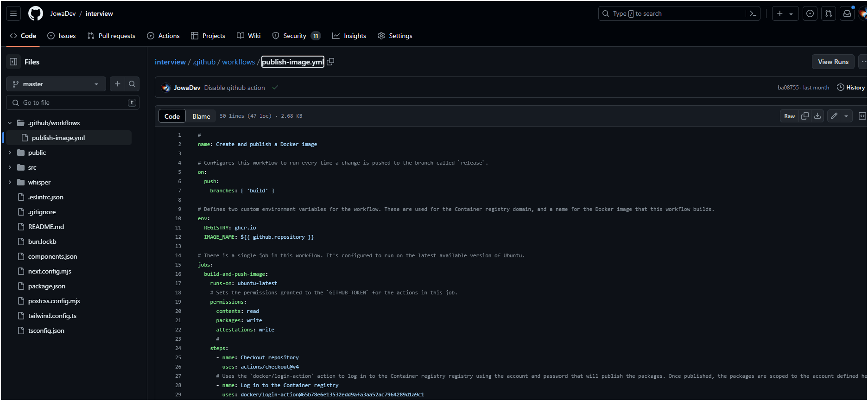Focus the Go to file field
The width and height of the screenshot is (868, 401).
click(x=73, y=102)
